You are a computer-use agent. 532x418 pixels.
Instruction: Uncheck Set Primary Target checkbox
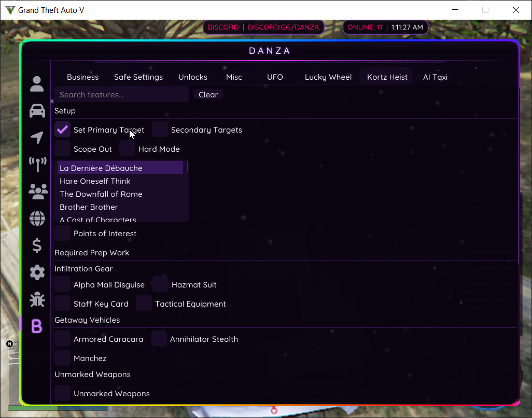[62, 129]
